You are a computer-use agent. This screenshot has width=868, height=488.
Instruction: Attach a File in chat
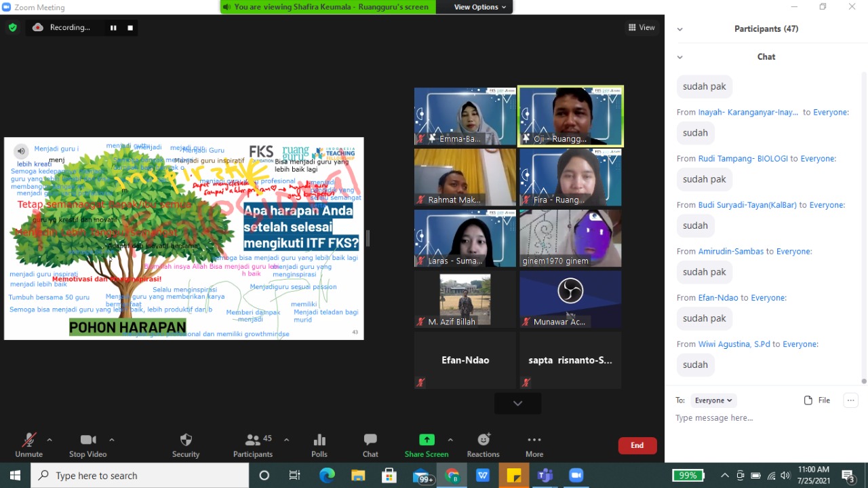[x=816, y=400]
